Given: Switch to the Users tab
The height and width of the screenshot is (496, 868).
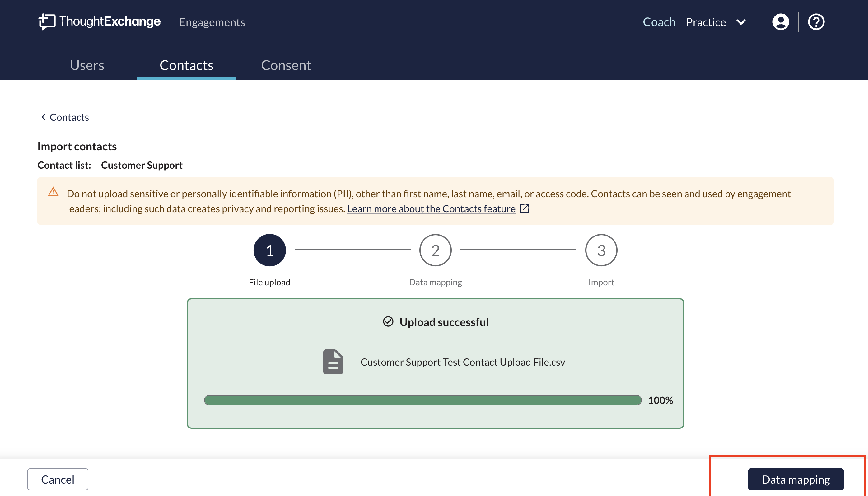Looking at the screenshot, I should [x=87, y=65].
